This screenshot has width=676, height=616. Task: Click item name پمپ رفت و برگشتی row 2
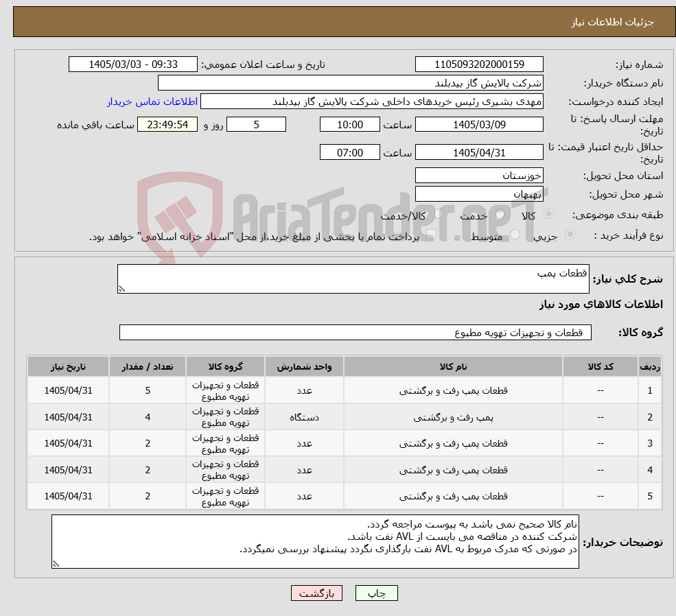[x=453, y=417]
